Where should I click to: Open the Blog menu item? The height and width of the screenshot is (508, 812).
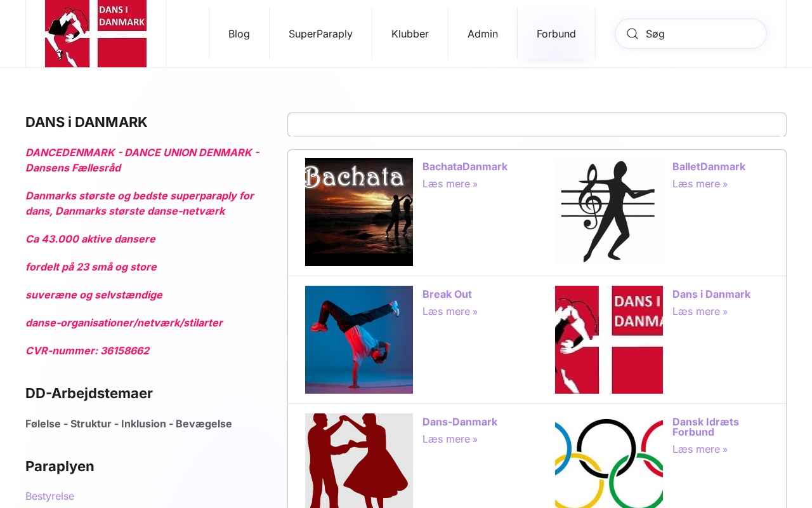pyautogui.click(x=239, y=34)
